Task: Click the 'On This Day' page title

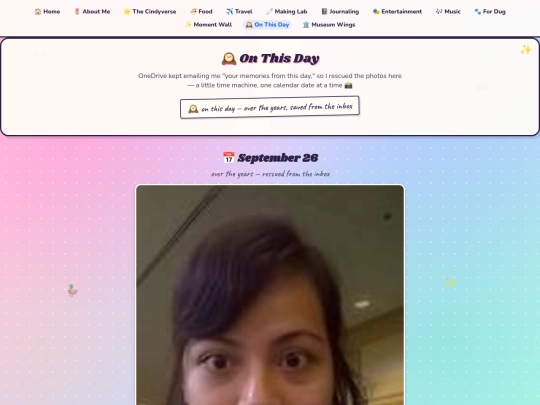Action: (x=270, y=59)
